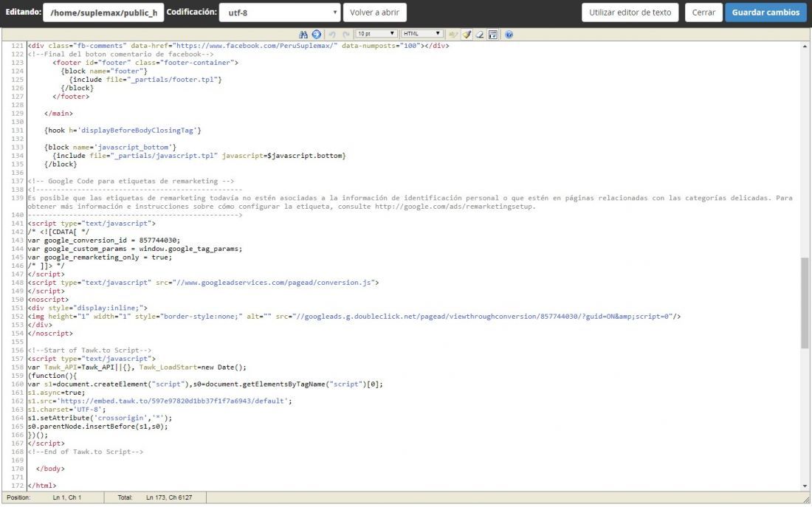This screenshot has height=507, width=812.
Task: Click the Cerrar button
Action: pyautogui.click(x=703, y=13)
